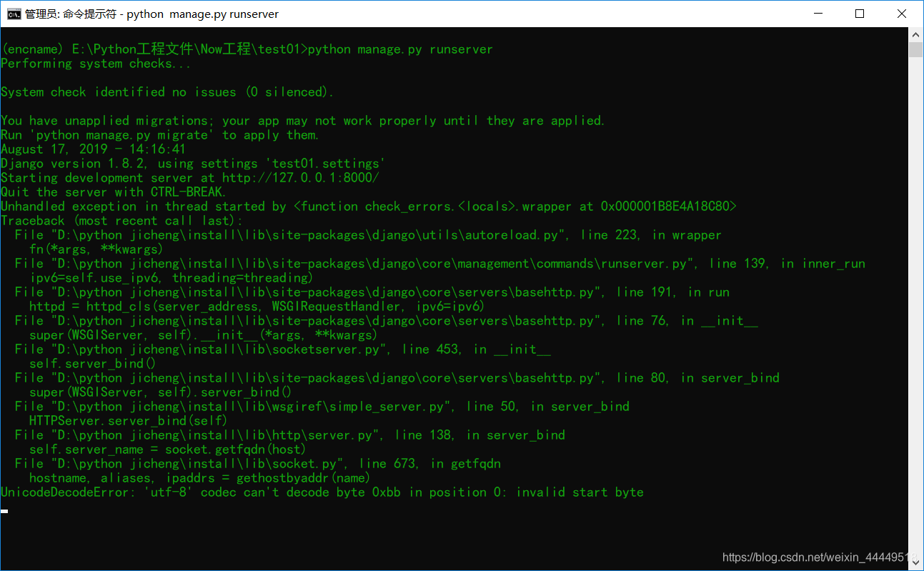Image resolution: width=924 pixels, height=571 pixels.
Task: Click 'You have unapplied migrations' line
Action: (x=303, y=121)
